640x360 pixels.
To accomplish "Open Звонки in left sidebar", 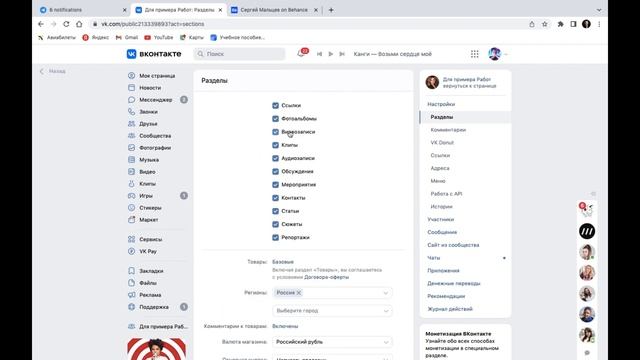I will tap(148, 112).
